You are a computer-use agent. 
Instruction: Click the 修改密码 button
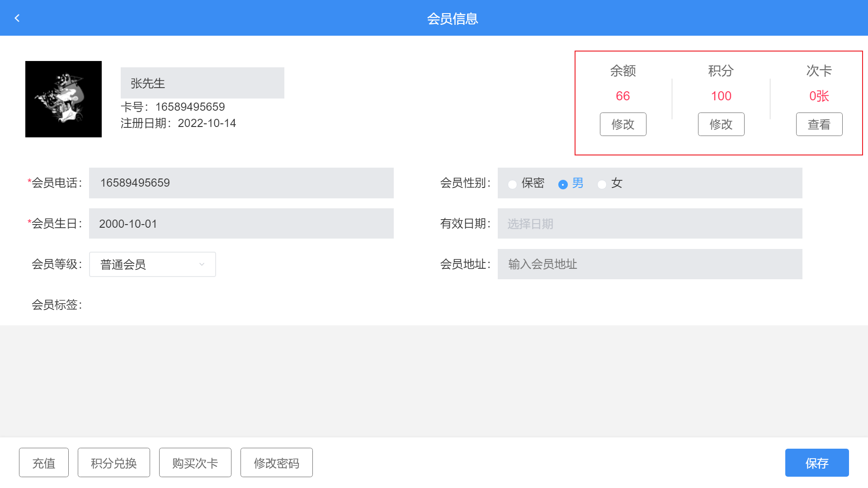[276, 463]
